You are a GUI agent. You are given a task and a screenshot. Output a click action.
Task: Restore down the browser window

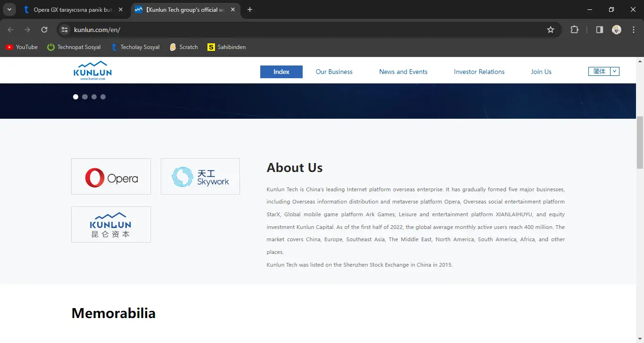click(611, 9)
